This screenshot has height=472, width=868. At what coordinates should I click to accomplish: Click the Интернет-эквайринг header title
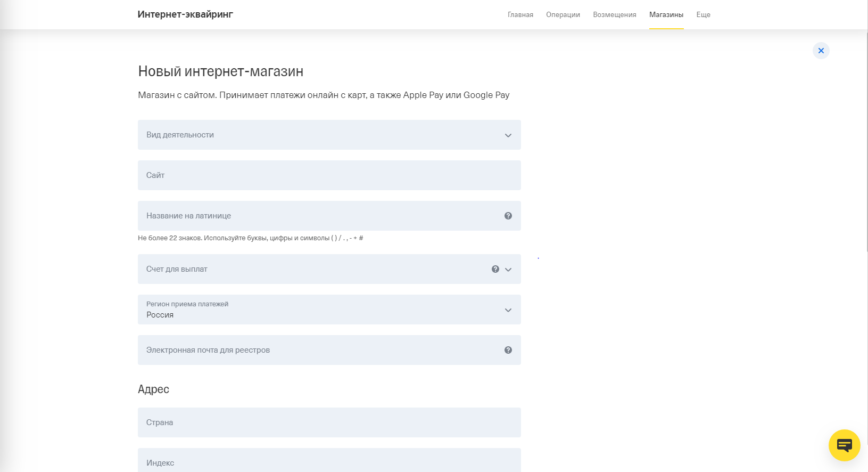pos(185,14)
